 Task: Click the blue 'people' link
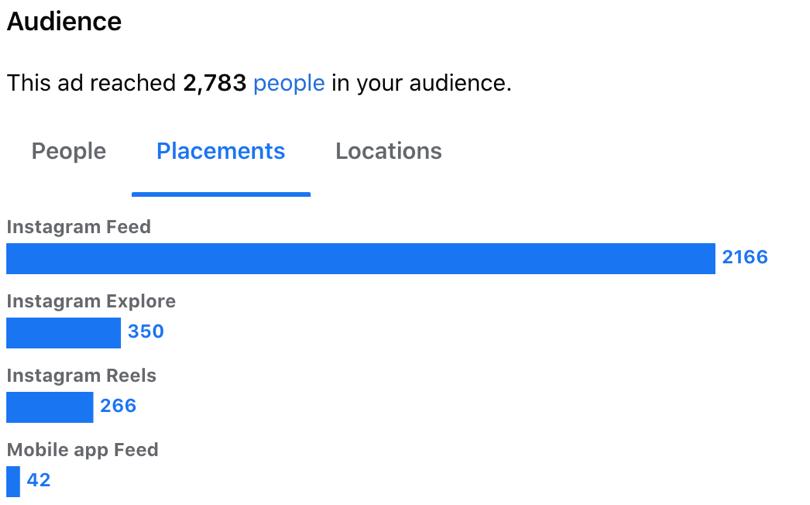point(288,83)
